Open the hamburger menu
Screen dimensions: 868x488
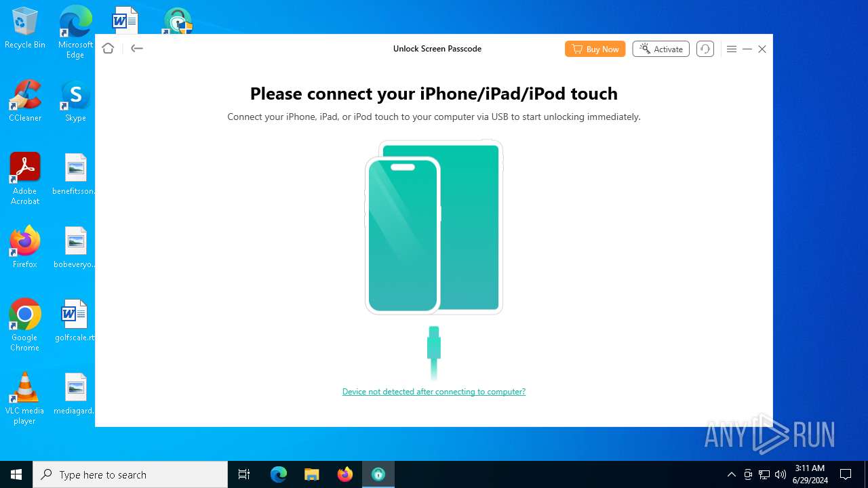[731, 49]
